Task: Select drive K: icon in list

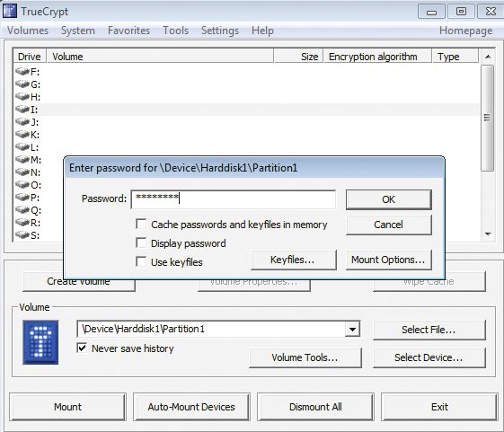Action: [22, 134]
